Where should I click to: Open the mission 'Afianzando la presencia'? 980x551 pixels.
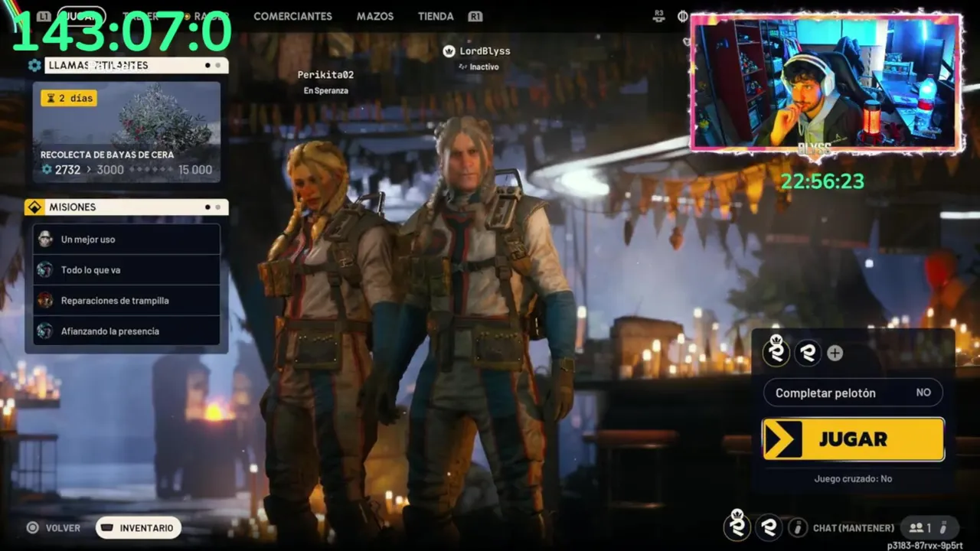pos(126,331)
